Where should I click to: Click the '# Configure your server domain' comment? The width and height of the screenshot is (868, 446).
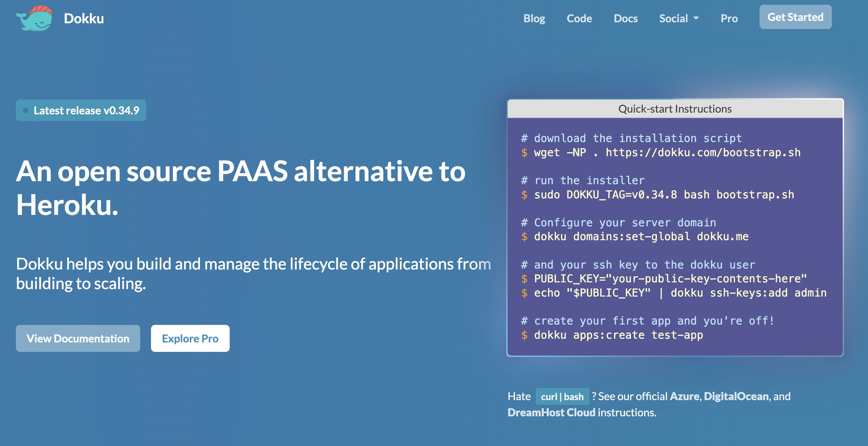click(x=618, y=223)
